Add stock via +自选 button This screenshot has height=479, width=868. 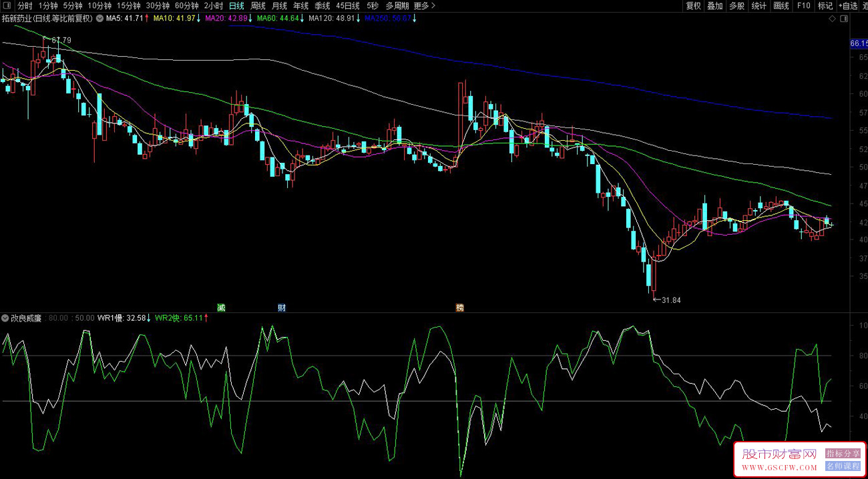tap(847, 6)
